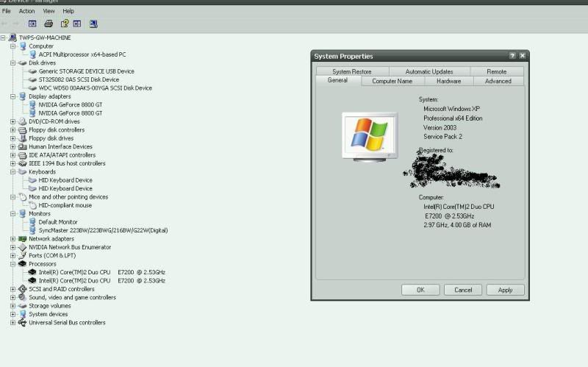Click the Processors category icon

coord(23,264)
